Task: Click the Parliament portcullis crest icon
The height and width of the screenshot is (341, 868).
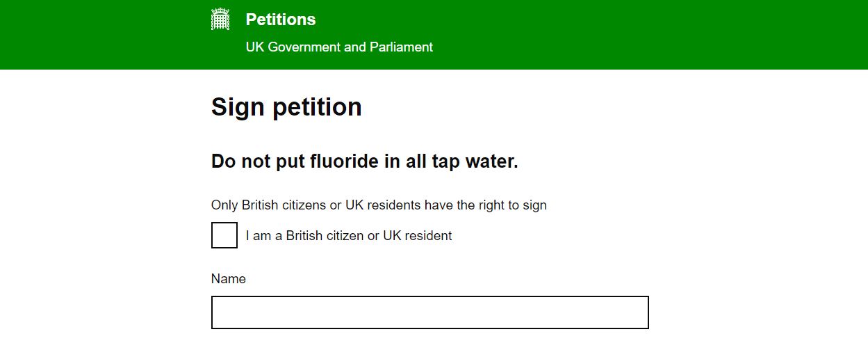Action: [220, 19]
